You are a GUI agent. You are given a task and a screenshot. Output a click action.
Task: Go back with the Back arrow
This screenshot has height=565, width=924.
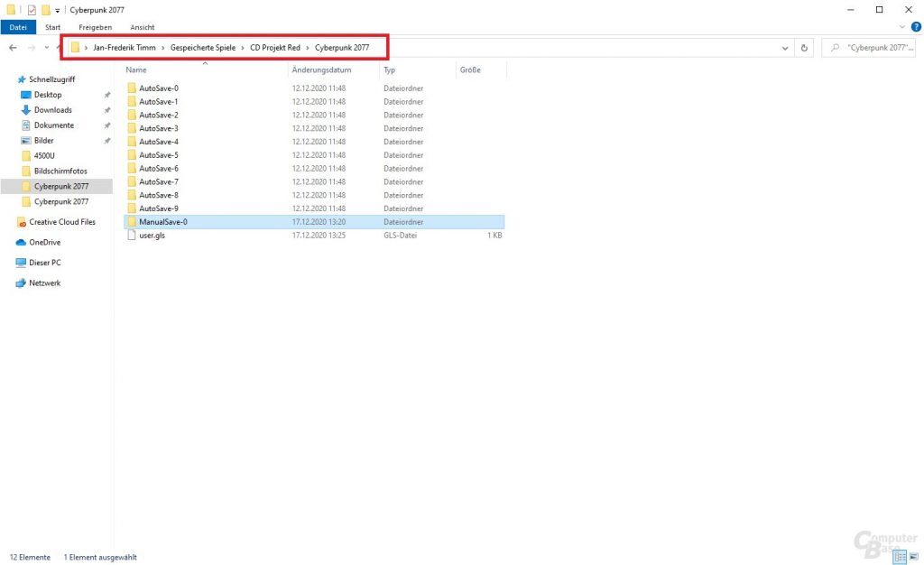click(13, 48)
